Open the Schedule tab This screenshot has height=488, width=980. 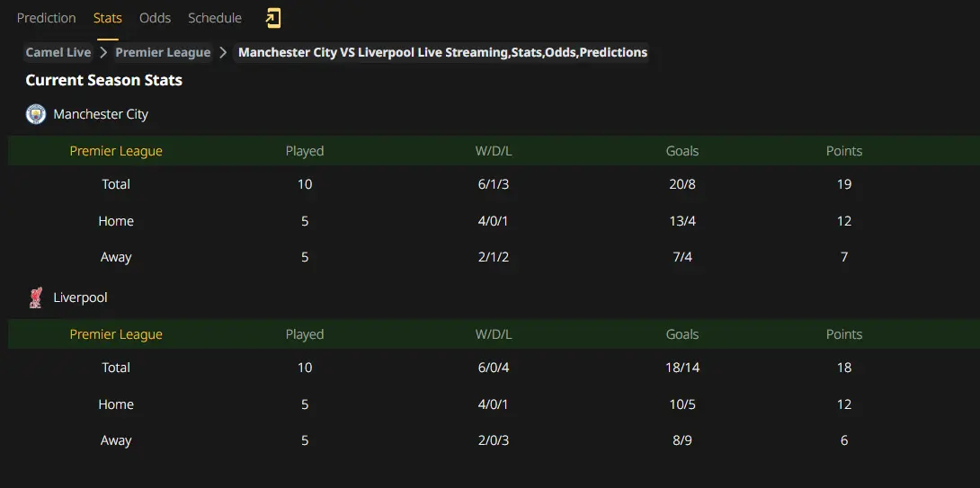coord(215,18)
